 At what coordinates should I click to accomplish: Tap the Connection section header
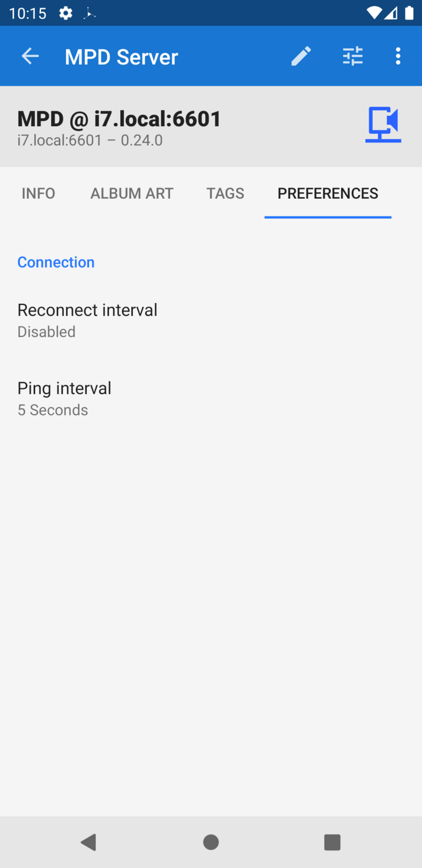pos(56,262)
